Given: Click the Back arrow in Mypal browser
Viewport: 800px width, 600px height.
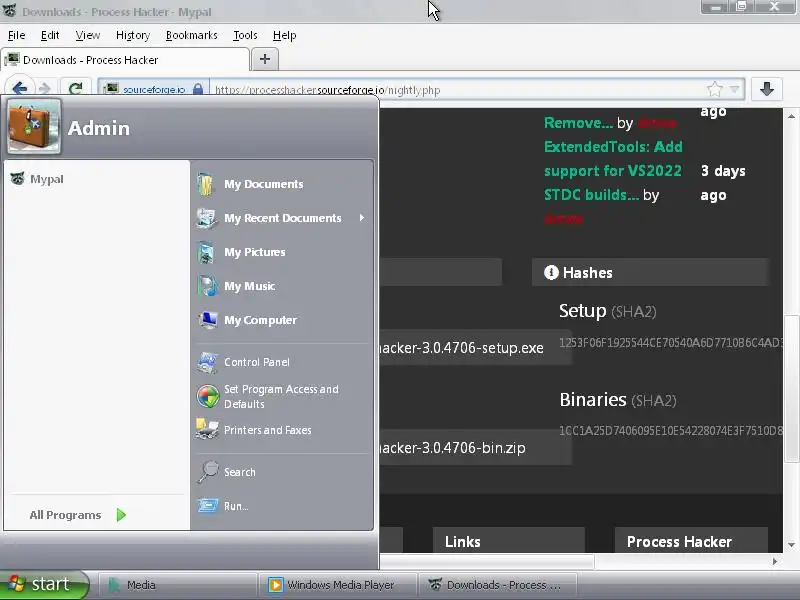Looking at the screenshot, I should click(x=19, y=89).
